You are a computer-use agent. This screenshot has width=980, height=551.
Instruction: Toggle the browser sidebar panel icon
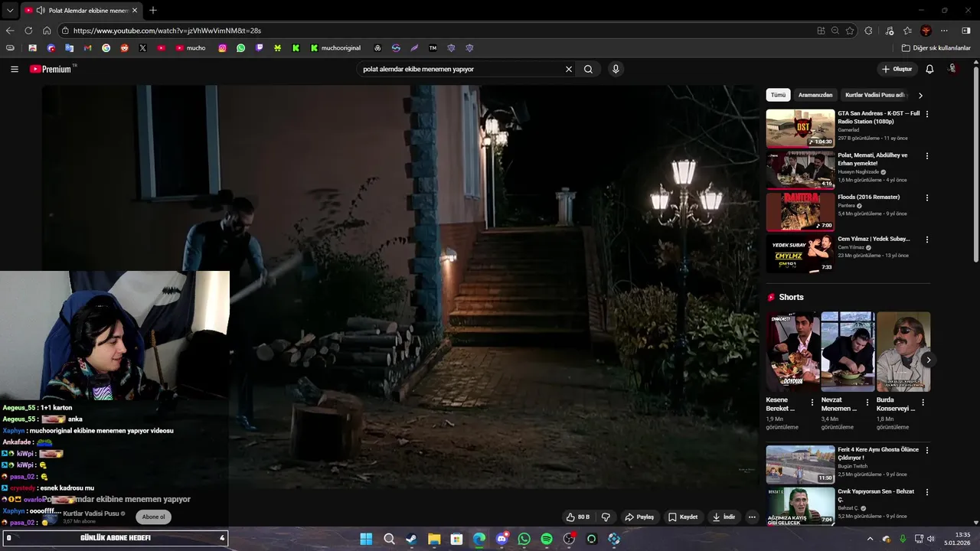coord(966,31)
